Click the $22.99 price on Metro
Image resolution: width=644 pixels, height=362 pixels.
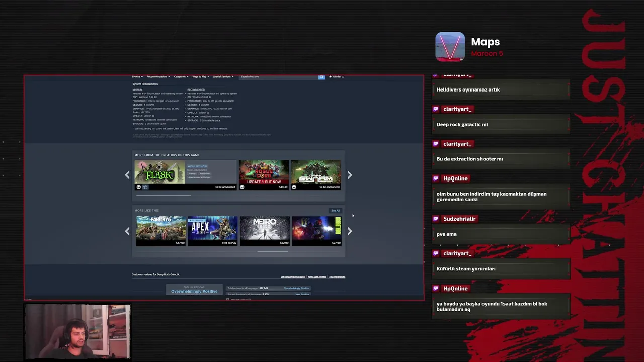pos(284,243)
